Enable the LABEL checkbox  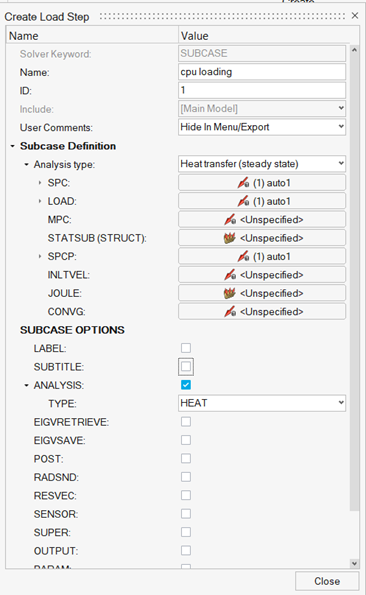click(x=186, y=348)
